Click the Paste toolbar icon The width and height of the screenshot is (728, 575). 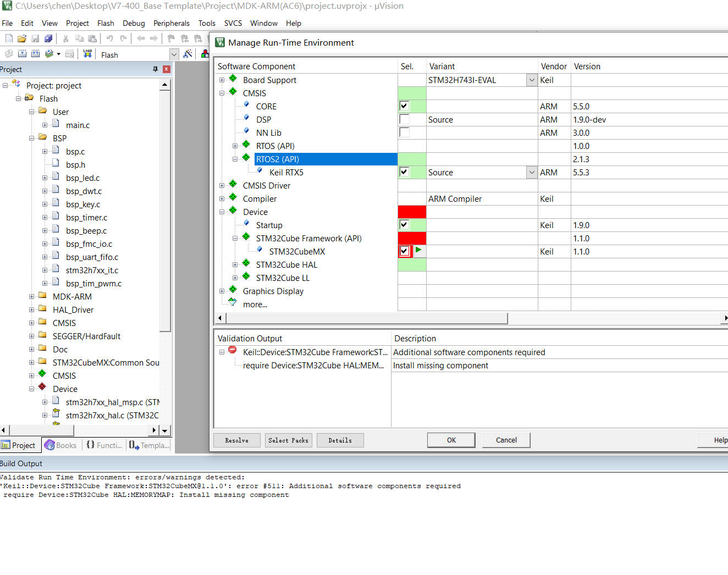pyautogui.click(x=92, y=38)
